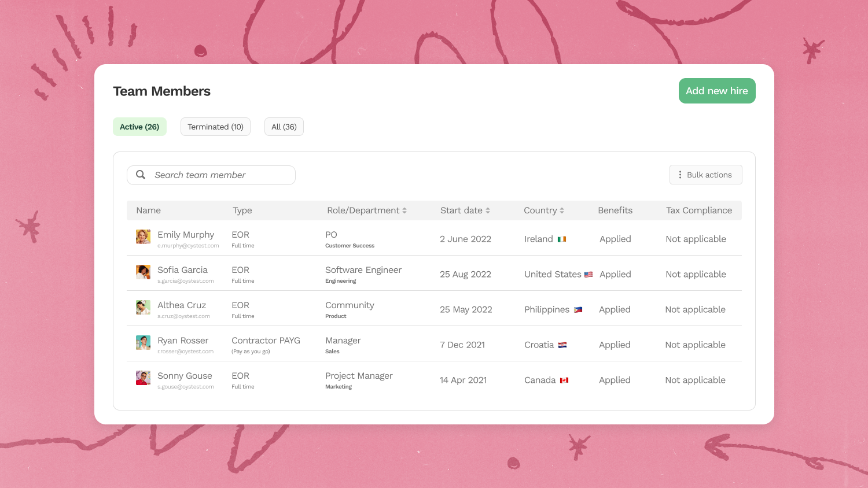Click the Philippines flag in Althea's row
The image size is (868, 488).
point(579,309)
